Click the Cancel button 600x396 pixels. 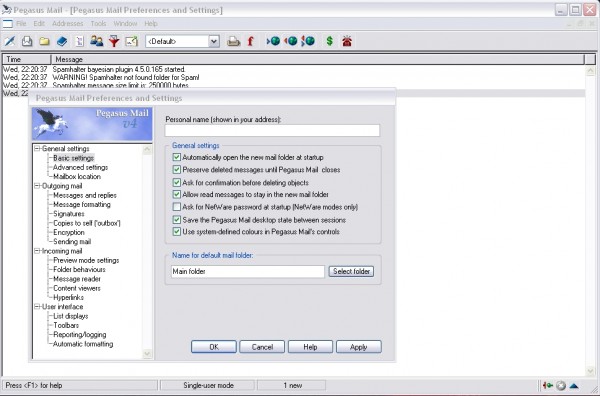[262, 347]
